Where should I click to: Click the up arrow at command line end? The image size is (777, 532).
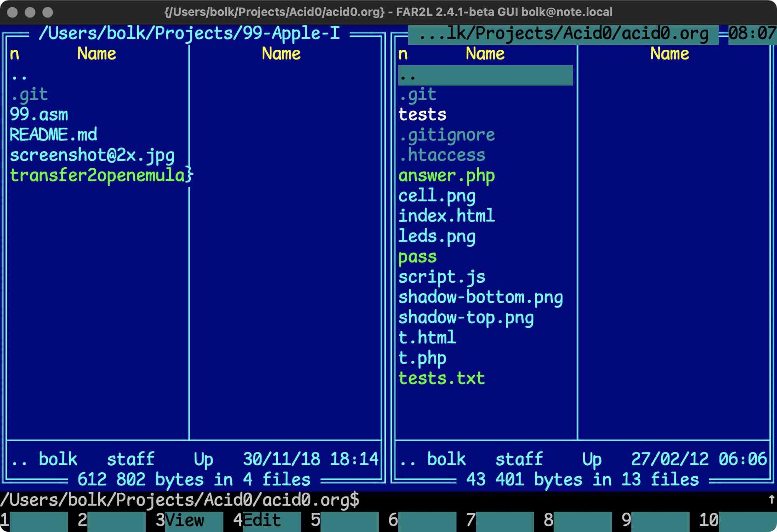[x=772, y=500]
